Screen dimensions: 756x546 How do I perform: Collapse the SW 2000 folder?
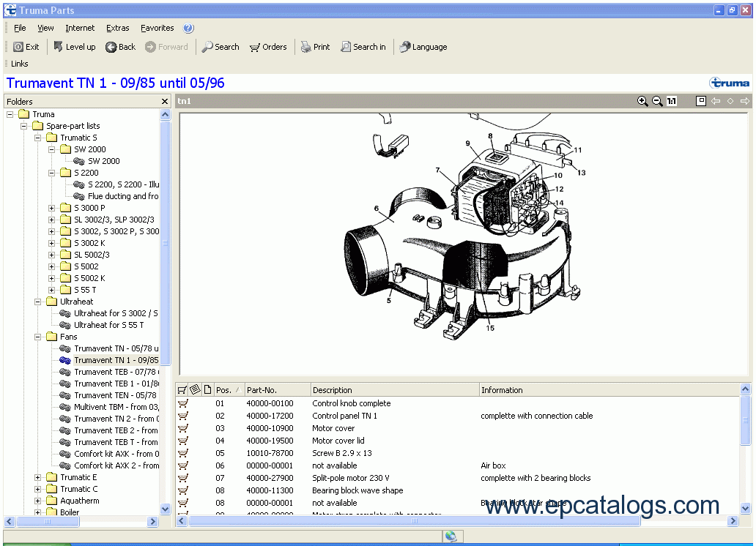(x=51, y=149)
